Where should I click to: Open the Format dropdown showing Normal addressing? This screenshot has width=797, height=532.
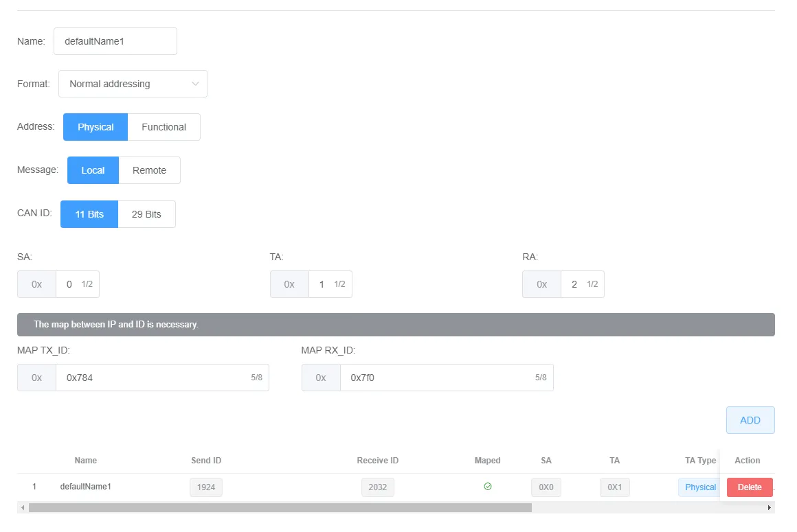pos(133,84)
